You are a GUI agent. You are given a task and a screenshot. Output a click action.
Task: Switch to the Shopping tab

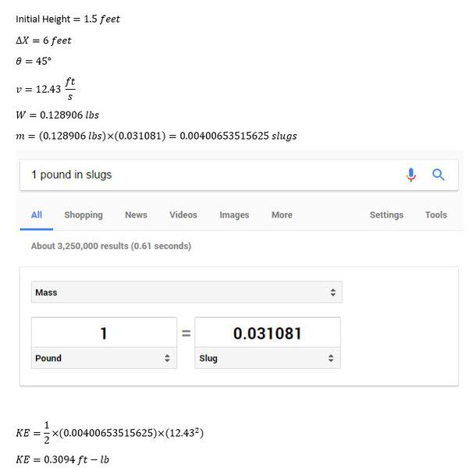coord(83,214)
